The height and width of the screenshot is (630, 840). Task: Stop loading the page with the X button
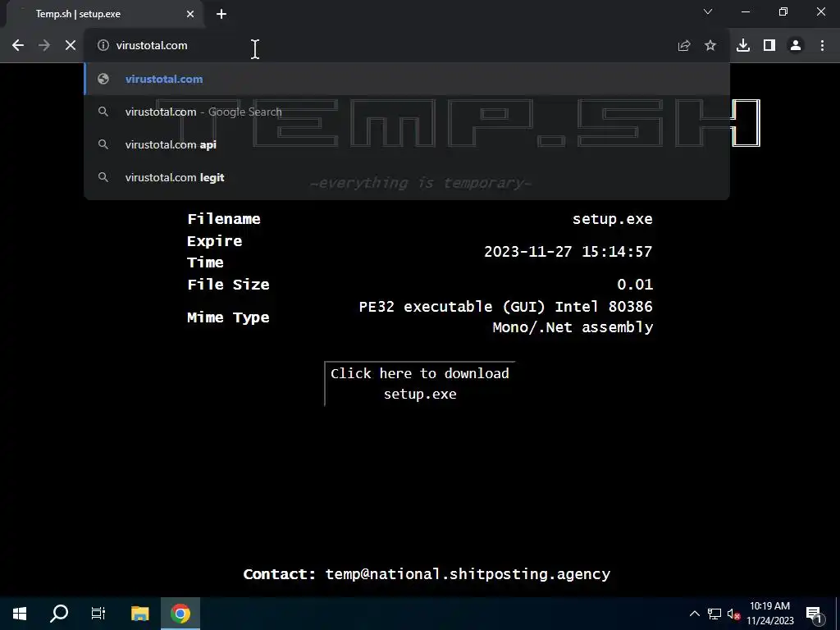(x=71, y=46)
